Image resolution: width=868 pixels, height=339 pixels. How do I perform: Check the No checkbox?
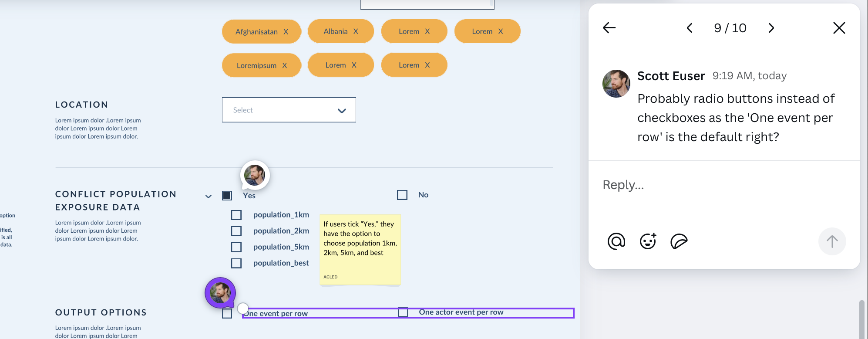coord(402,195)
